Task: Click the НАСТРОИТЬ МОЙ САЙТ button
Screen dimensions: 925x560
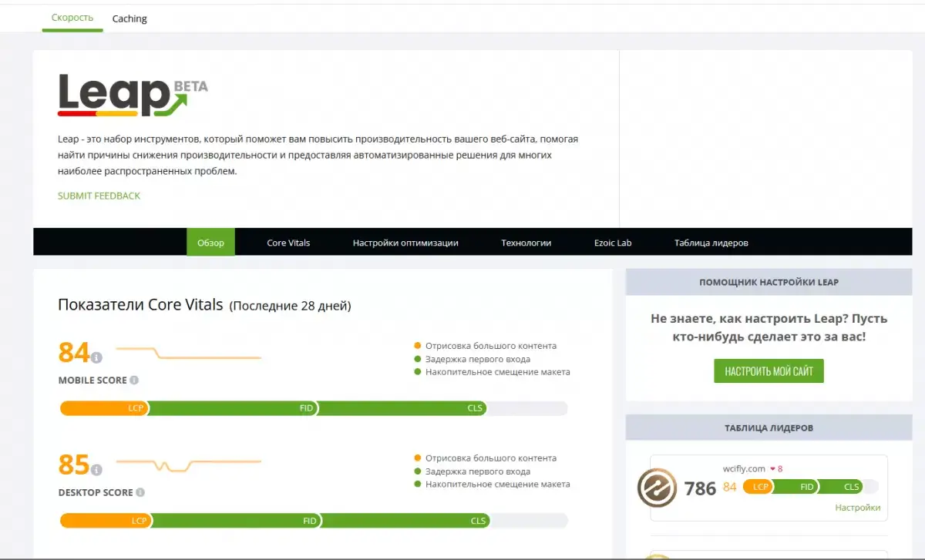Action: (769, 371)
